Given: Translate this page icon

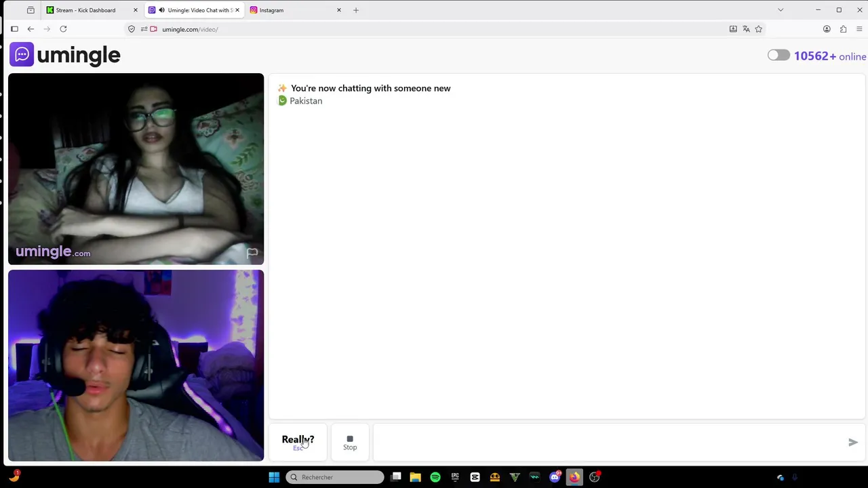Looking at the screenshot, I should point(746,29).
